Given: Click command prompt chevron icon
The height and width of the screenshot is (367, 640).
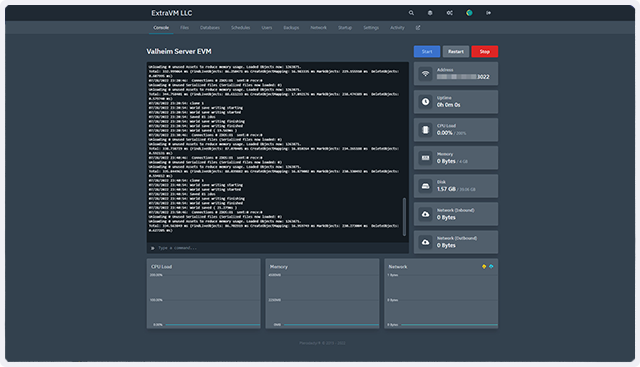Looking at the screenshot, I should [153, 248].
